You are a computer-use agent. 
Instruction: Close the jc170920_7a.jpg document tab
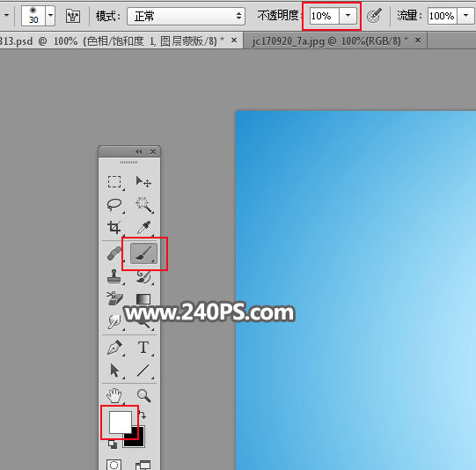pos(418,40)
